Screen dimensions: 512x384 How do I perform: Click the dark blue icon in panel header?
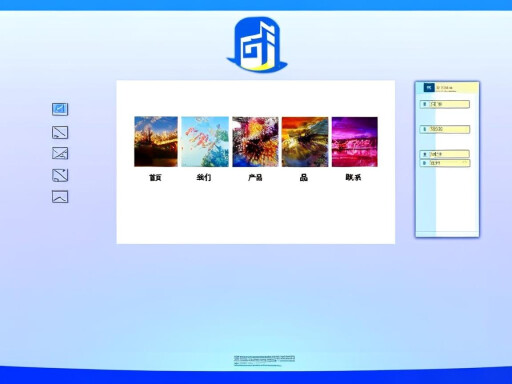click(x=429, y=87)
